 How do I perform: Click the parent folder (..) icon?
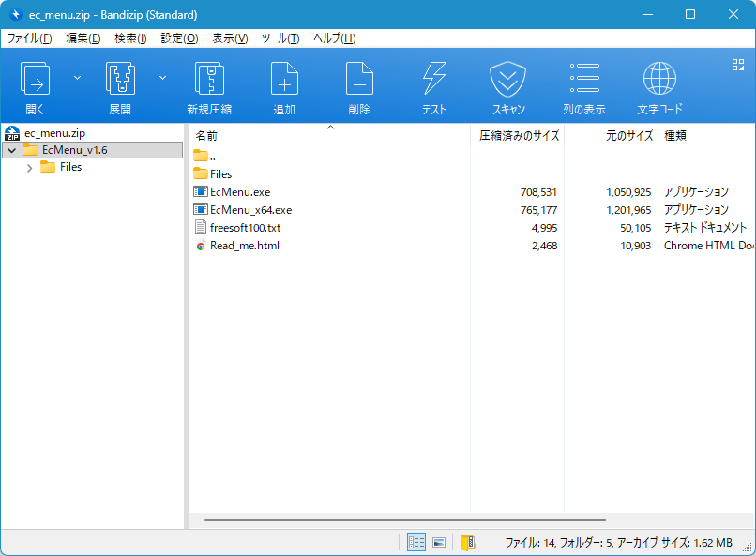201,155
